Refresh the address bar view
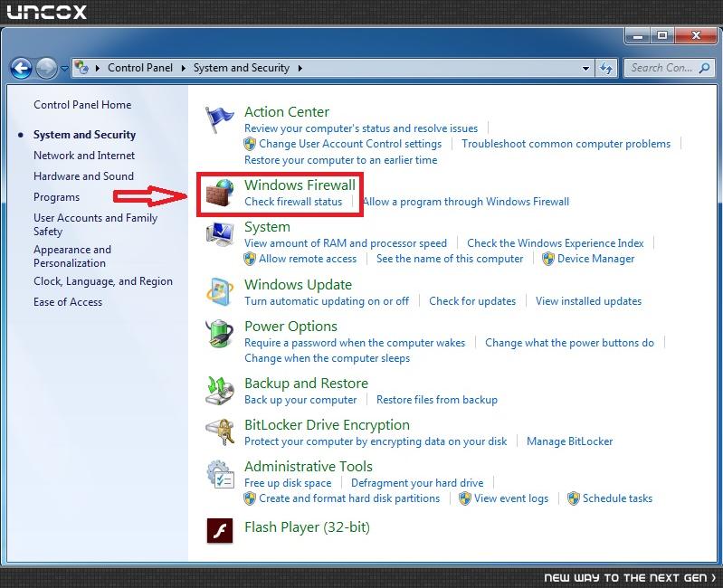723x588 pixels. click(x=606, y=68)
